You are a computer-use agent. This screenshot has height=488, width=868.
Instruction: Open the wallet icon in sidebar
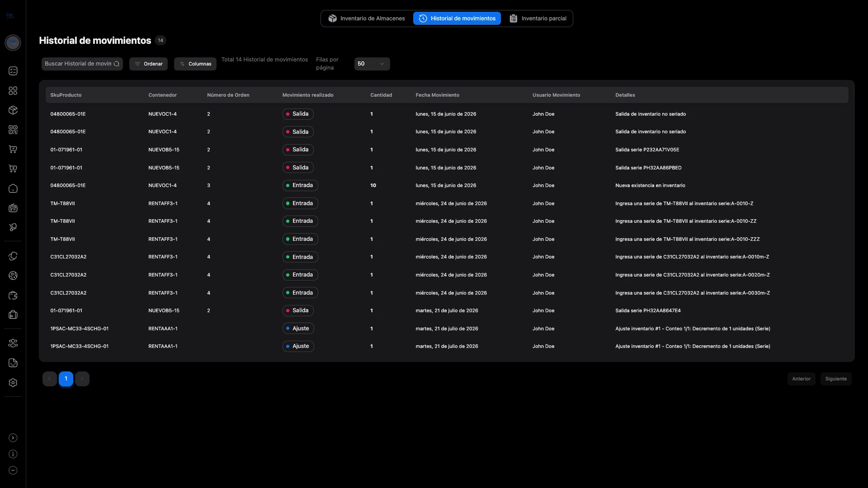(x=13, y=295)
